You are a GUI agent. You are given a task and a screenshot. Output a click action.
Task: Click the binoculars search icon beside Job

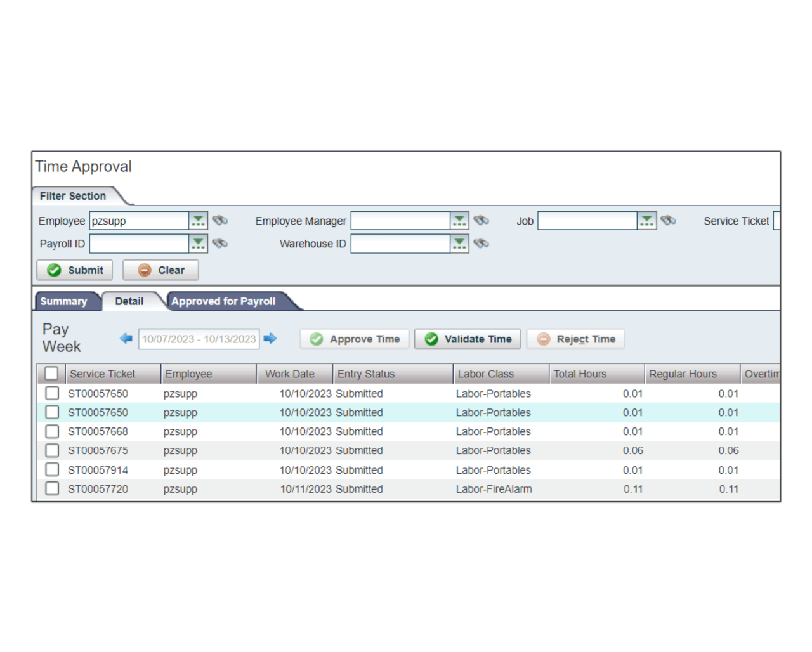pyautogui.click(x=667, y=221)
